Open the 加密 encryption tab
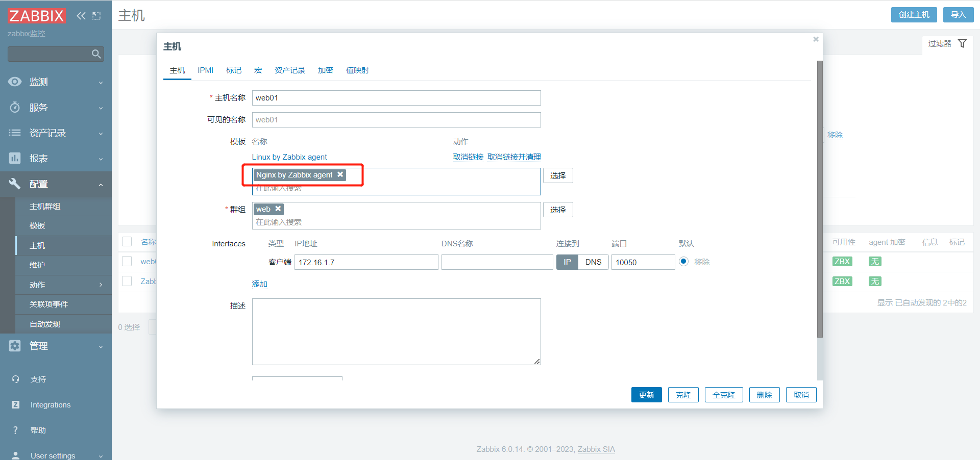Viewport: 980px width, 460px height. click(326, 70)
